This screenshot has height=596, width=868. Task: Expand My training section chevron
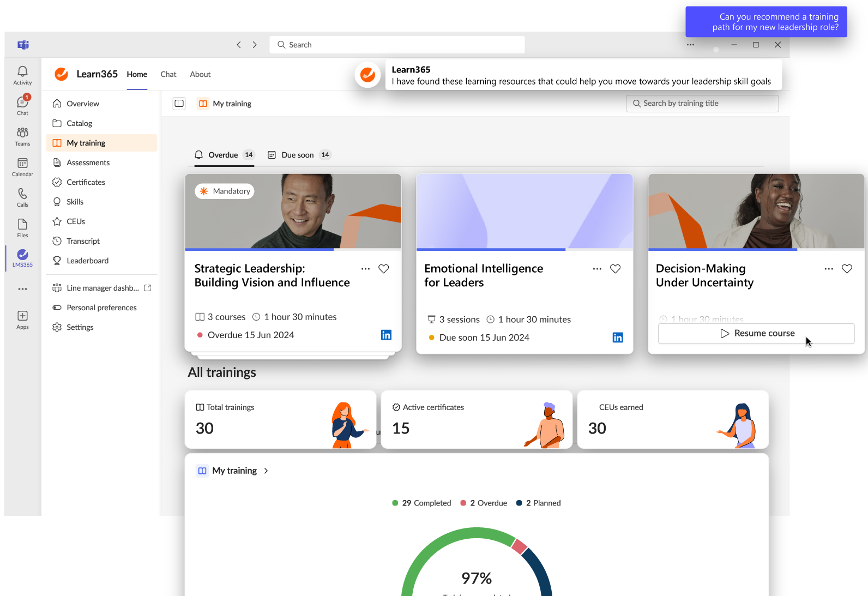[x=266, y=471]
